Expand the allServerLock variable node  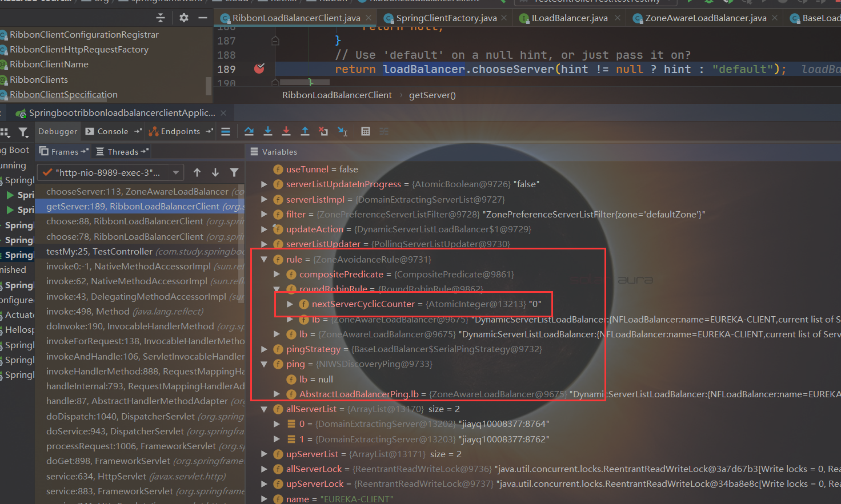click(264, 469)
